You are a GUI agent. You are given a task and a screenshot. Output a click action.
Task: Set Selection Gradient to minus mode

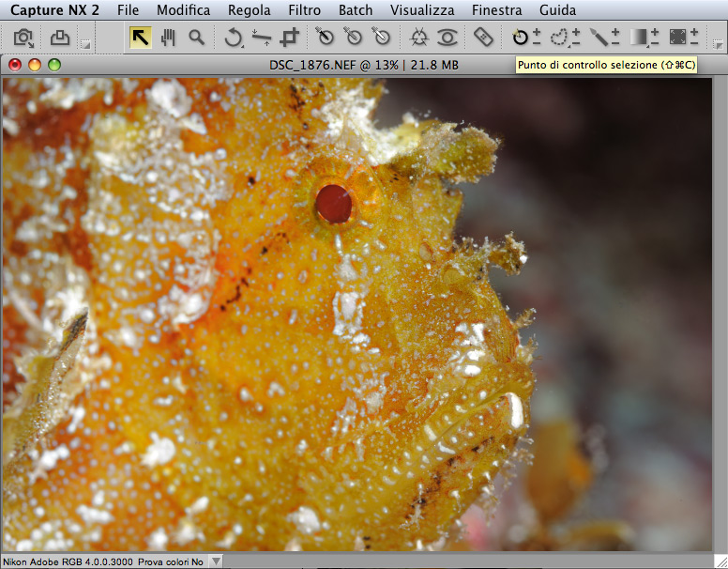click(x=655, y=43)
